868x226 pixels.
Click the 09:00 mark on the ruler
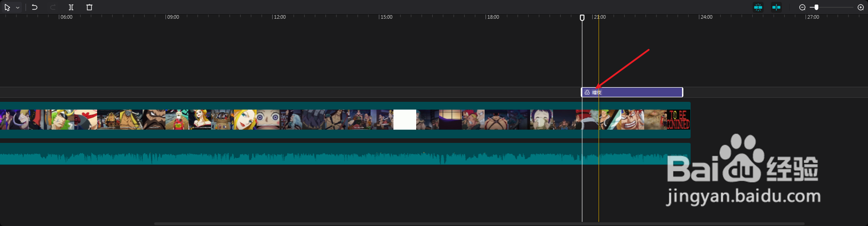coord(173,17)
